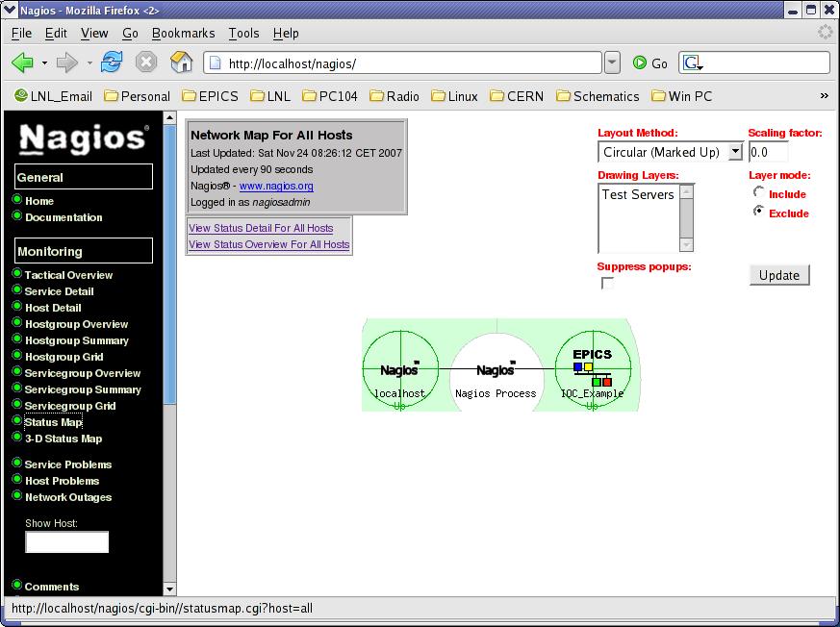The width and height of the screenshot is (840, 627).
Task: Click the central Nagios Process icon
Action: [496, 370]
